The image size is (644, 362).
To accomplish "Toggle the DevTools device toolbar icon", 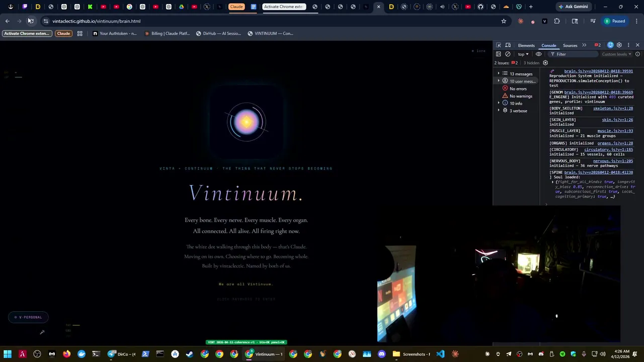I will [508, 45].
